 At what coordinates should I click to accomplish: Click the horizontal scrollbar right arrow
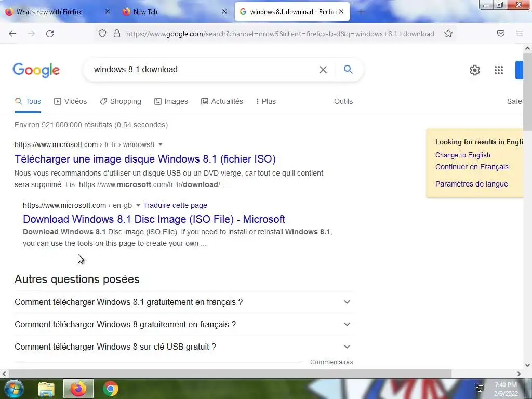tap(519, 374)
